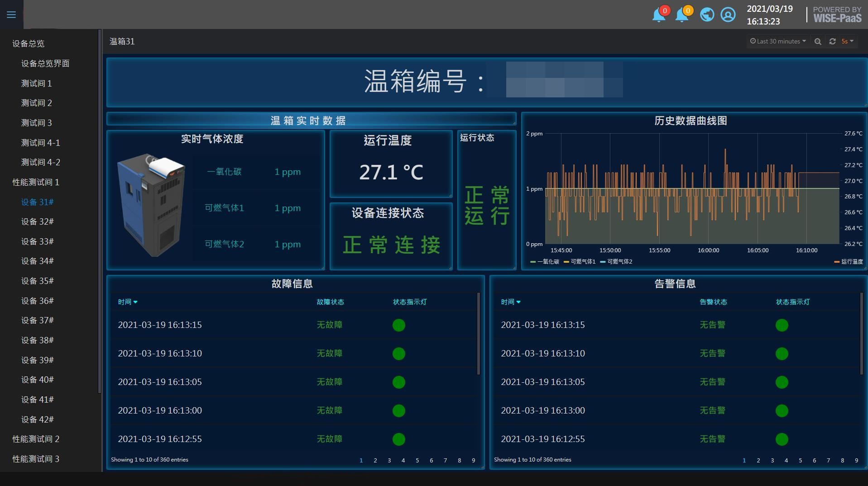Go to page 6 of alarm table
Screen dimensions: 868x486
(814, 460)
